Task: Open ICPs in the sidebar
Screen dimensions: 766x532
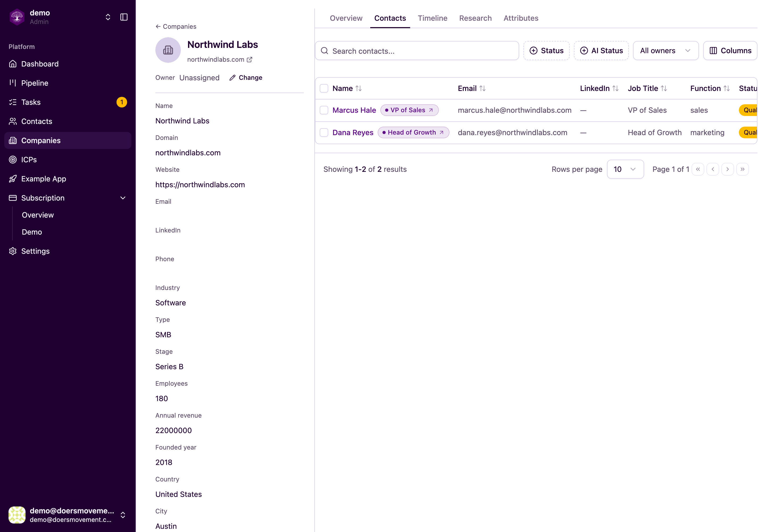Action: 68,160
